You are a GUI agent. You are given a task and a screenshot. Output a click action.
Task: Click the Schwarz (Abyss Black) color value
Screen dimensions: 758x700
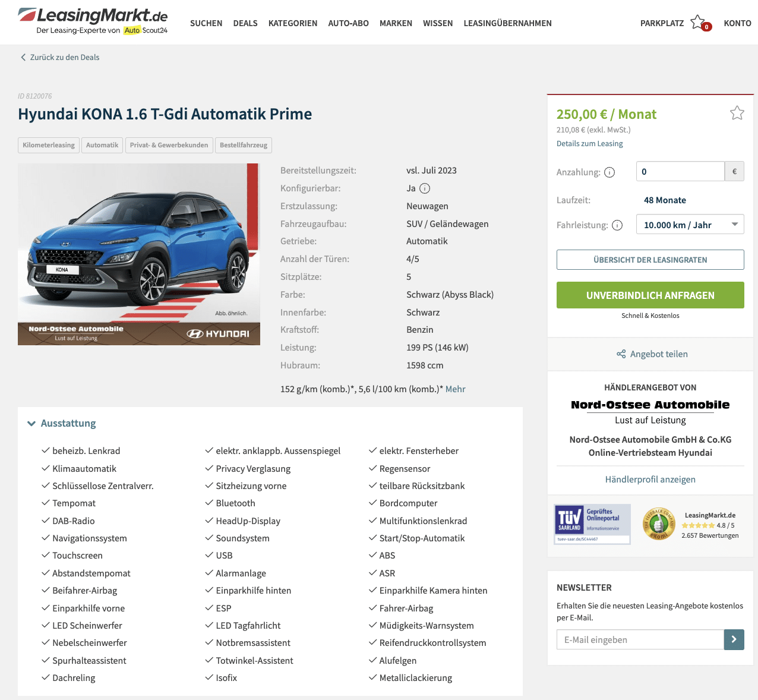(450, 295)
